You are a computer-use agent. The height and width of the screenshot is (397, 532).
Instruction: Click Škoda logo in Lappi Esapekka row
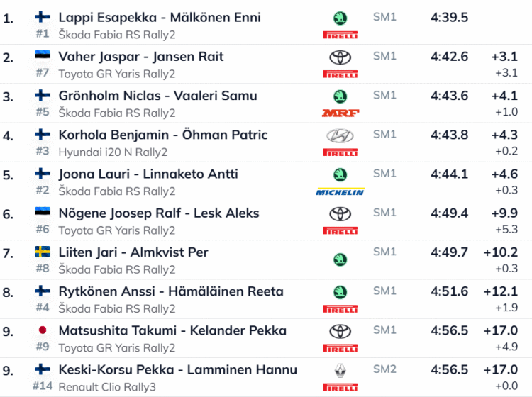pos(340,18)
